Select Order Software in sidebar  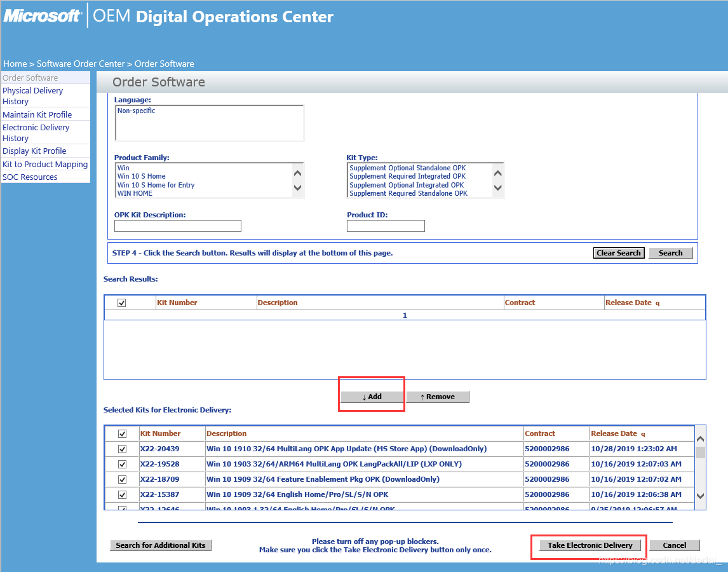coord(30,78)
